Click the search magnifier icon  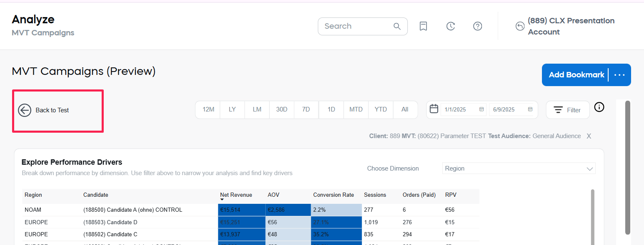tap(397, 26)
